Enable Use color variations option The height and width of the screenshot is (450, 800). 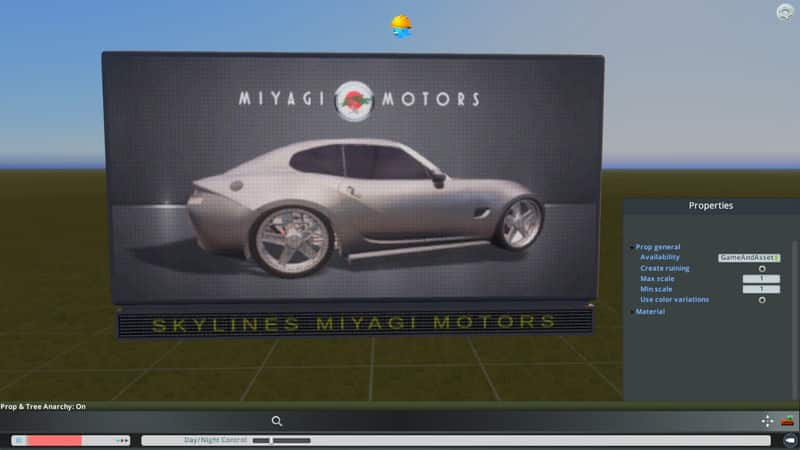(x=762, y=300)
